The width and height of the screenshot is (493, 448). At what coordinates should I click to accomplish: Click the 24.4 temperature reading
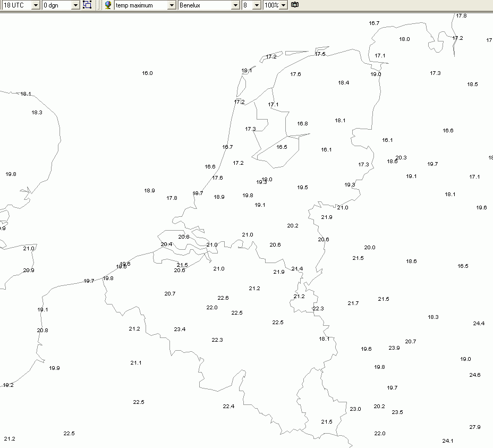click(x=479, y=323)
